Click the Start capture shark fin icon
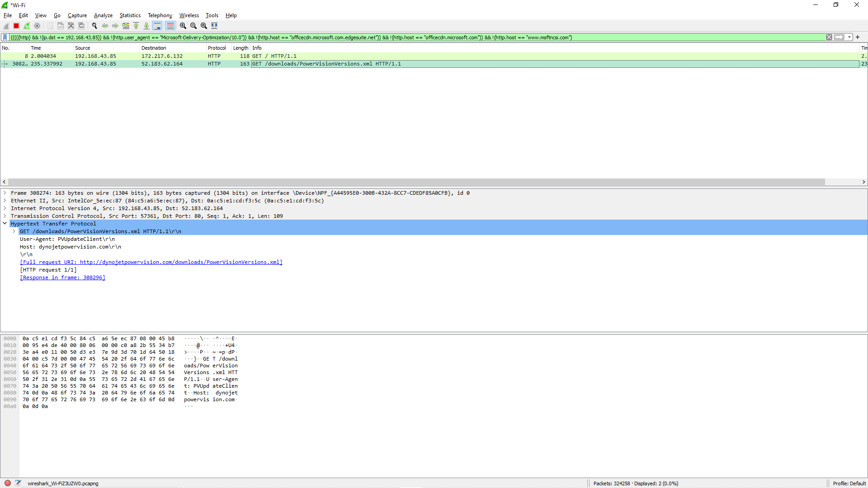Image resolution: width=868 pixels, height=488 pixels. point(6,26)
